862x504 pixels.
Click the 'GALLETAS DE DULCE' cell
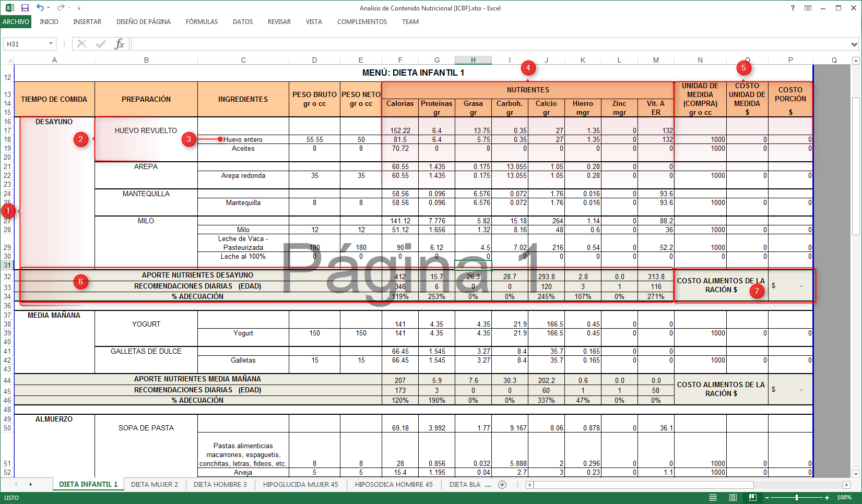(x=146, y=351)
